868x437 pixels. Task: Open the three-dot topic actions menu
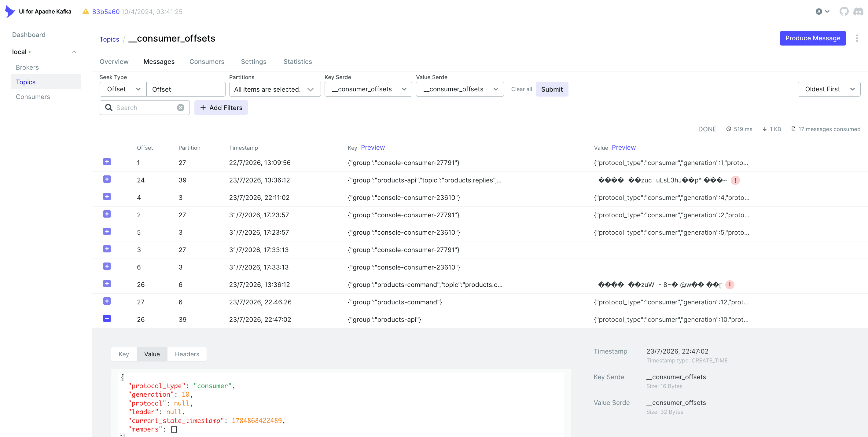pos(857,38)
